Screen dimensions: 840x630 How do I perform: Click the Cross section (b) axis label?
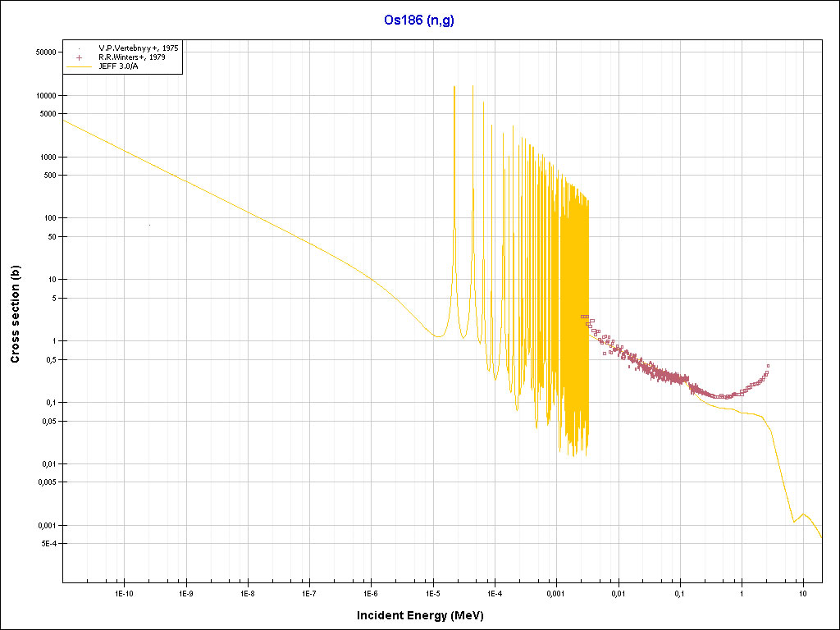15,310
